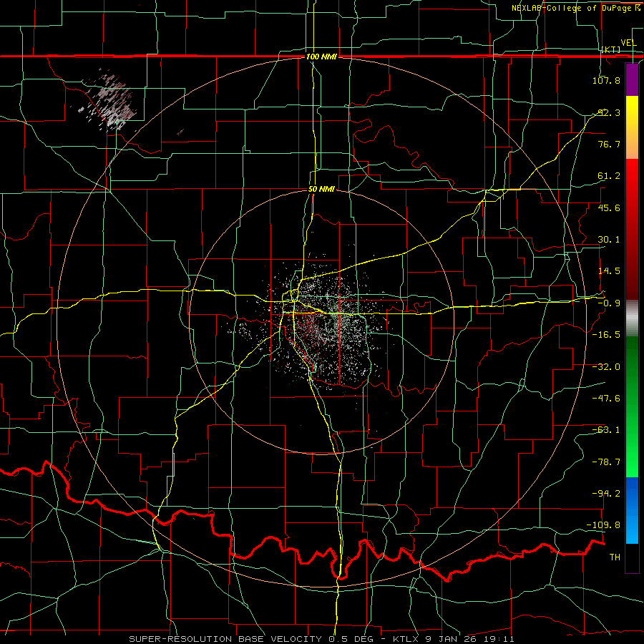Select the 61.2 velocity scale value
Image resolution: width=644 pixels, height=644 pixels.
click(x=609, y=176)
